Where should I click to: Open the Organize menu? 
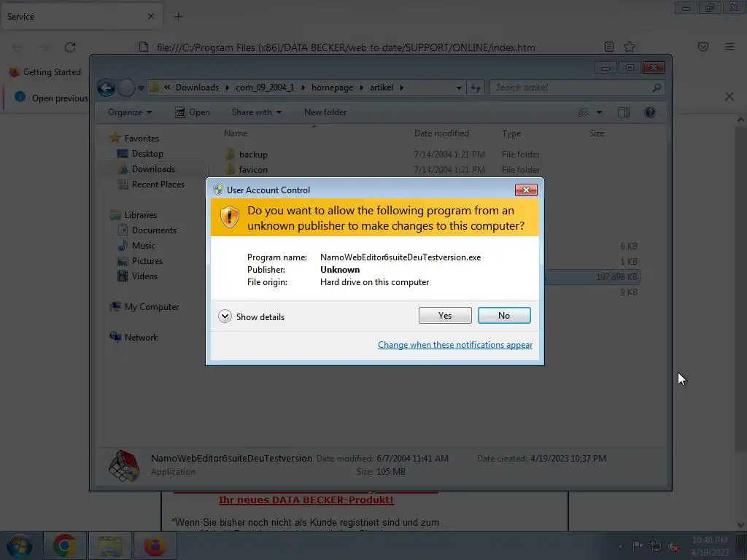130,112
